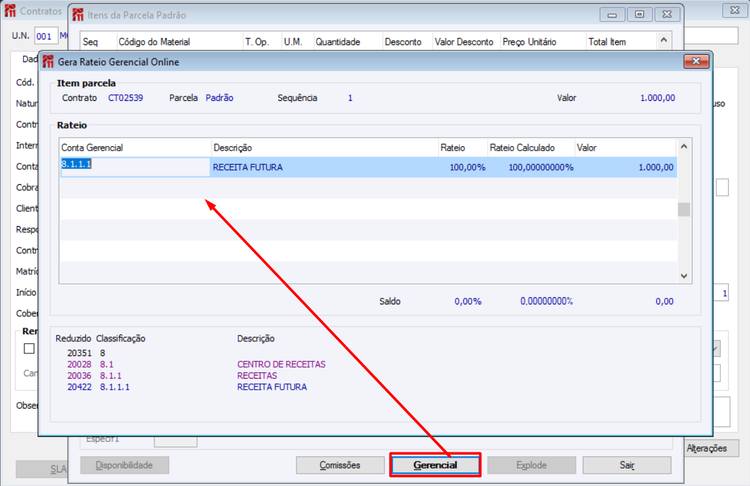750x486 pixels.
Task: Close the Itens da Parcela Padrão window
Action: [x=667, y=15]
